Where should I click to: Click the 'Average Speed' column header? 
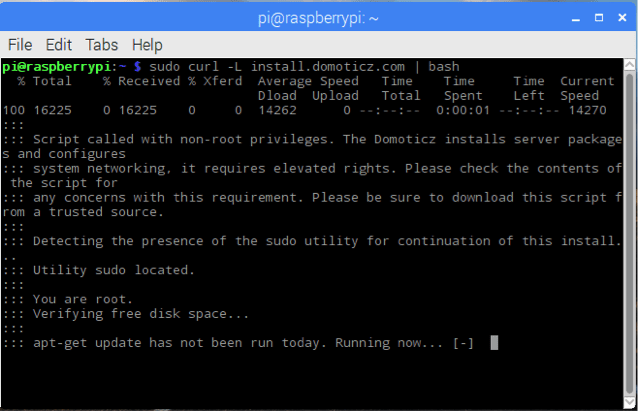pos(308,81)
